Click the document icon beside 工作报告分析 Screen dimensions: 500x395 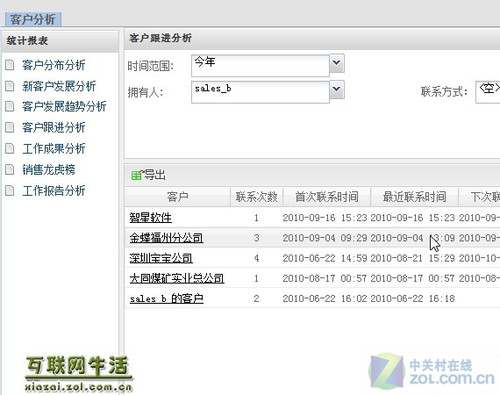tap(10, 191)
